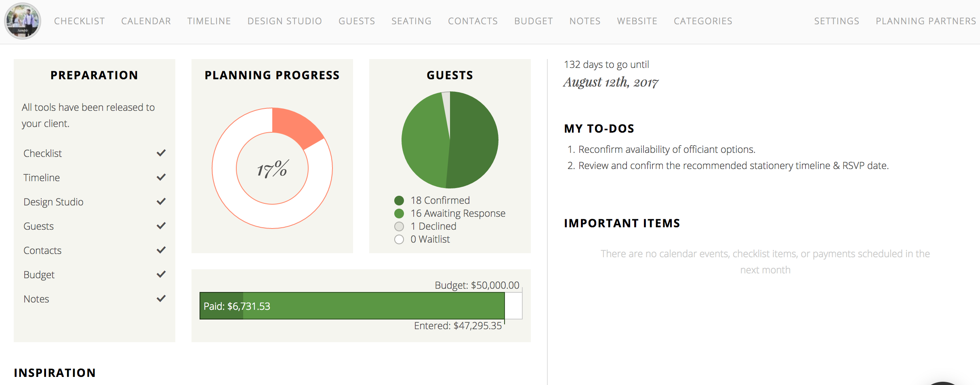Click the Inspiration section heading
This screenshot has width=980, height=385.
[55, 373]
